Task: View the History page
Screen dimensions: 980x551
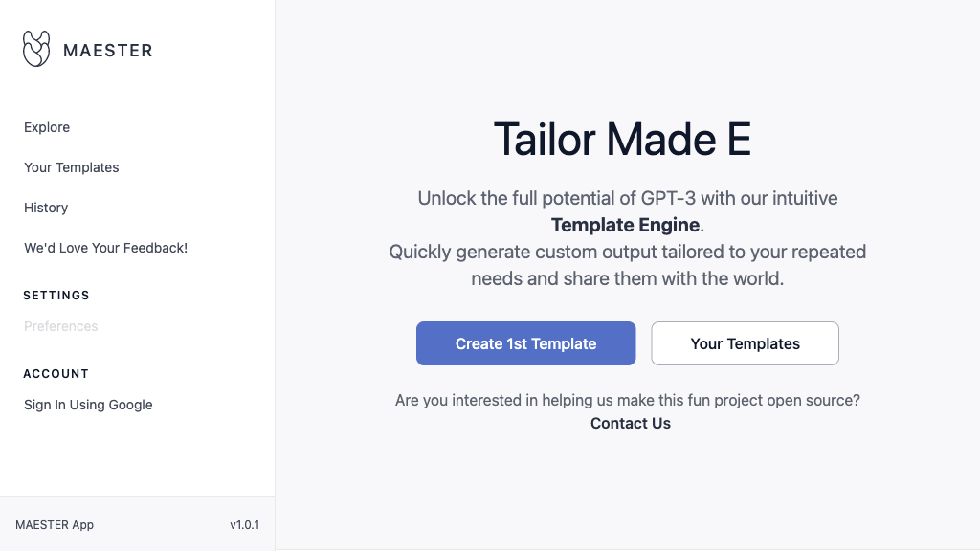Action: pyautogui.click(x=45, y=208)
